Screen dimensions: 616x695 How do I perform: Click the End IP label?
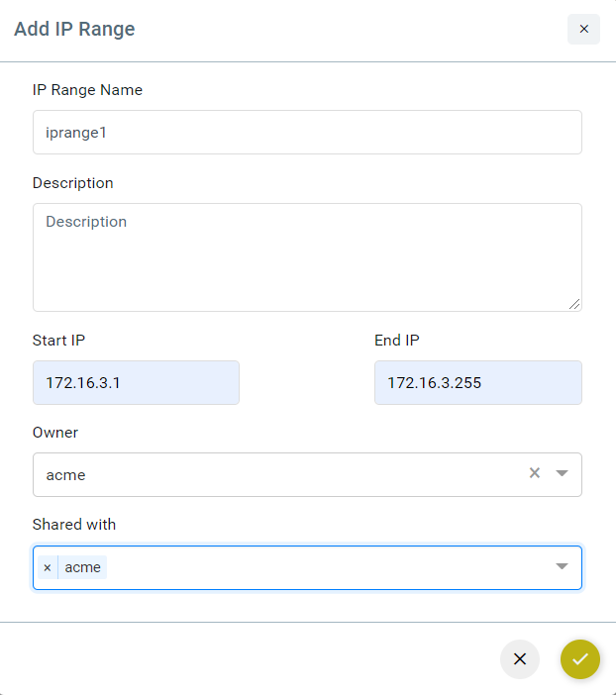[397, 341]
